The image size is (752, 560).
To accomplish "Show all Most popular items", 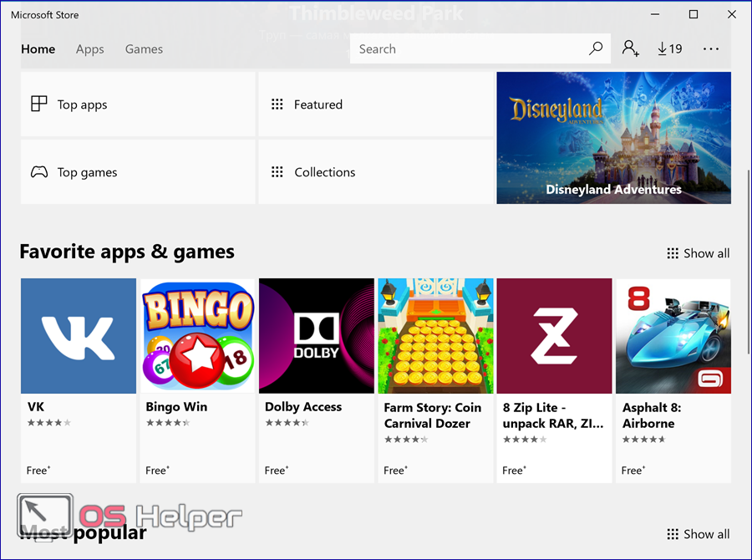I will pos(699,534).
